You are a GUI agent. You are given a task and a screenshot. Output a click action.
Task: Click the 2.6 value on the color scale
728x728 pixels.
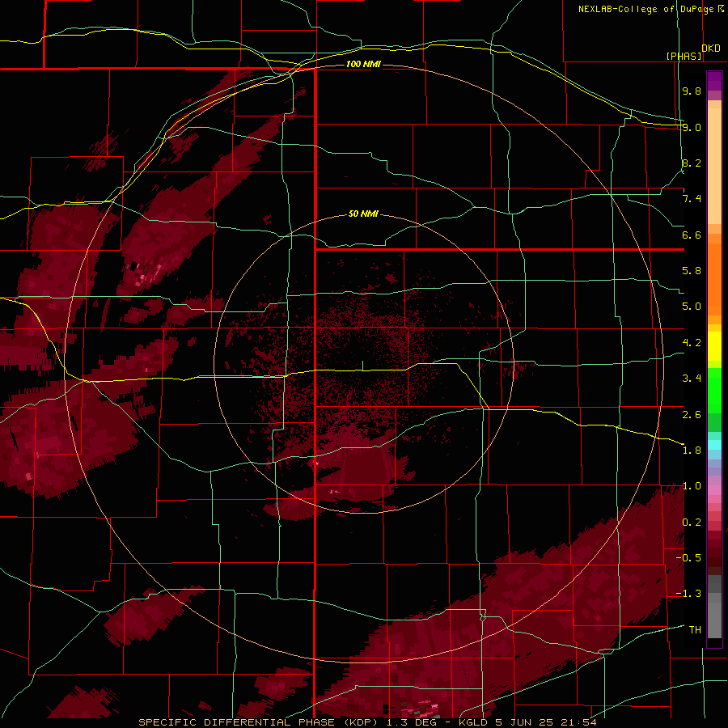click(x=692, y=414)
